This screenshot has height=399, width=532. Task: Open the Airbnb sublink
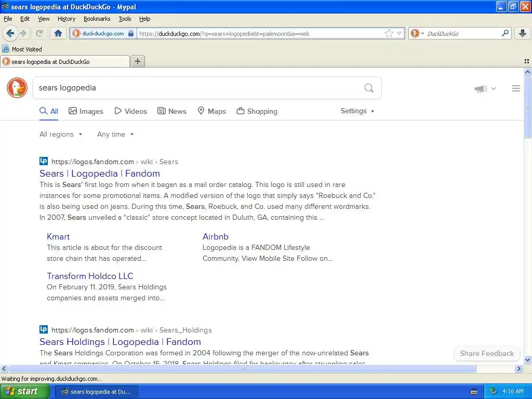pyautogui.click(x=216, y=236)
